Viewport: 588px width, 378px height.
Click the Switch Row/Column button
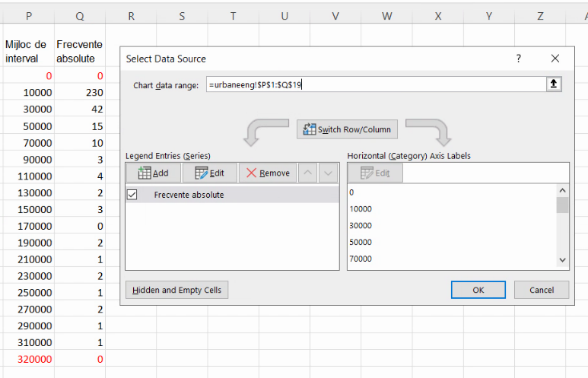pyautogui.click(x=347, y=129)
